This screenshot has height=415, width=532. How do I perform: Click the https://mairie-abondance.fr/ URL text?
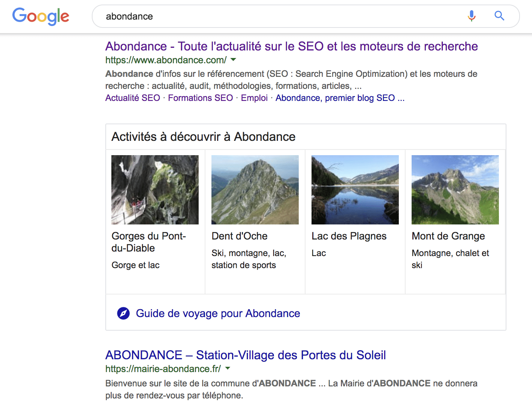coord(163,369)
